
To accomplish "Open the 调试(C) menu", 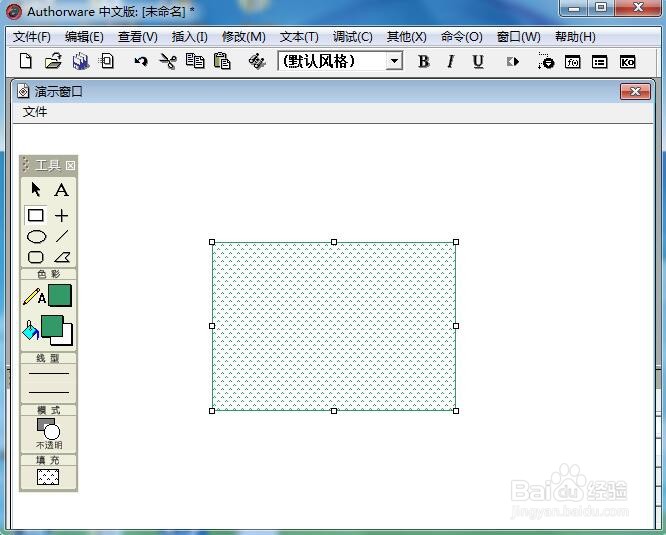I will (353, 37).
